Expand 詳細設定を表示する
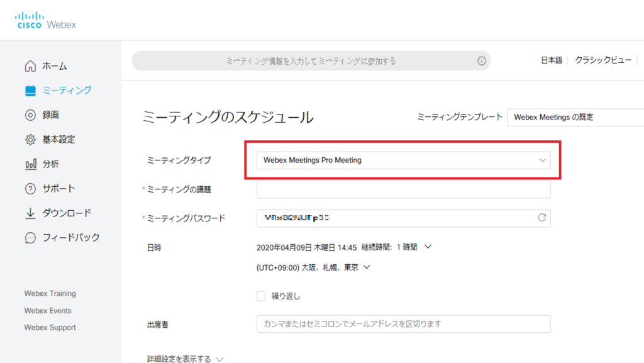Screen dimensions: 644x363 (x=185, y=359)
